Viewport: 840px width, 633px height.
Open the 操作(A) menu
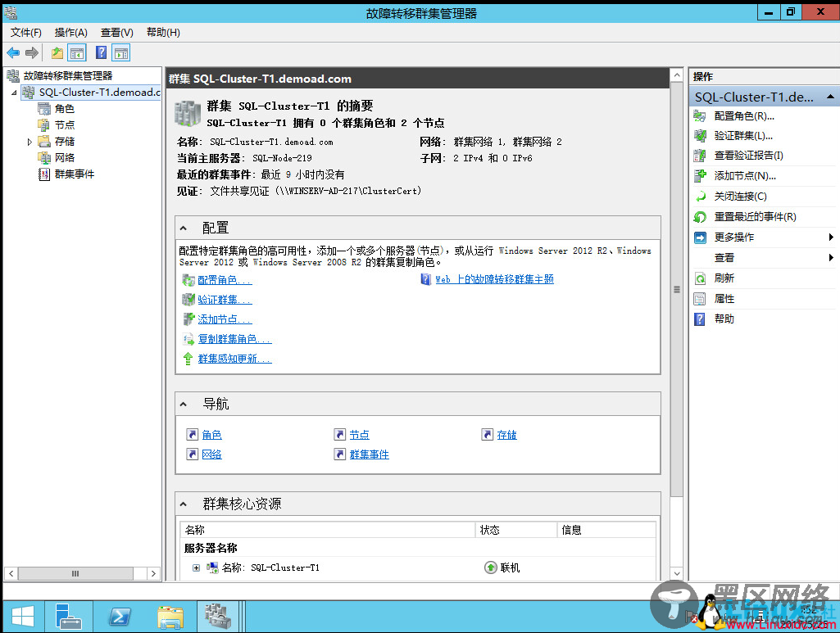click(x=70, y=32)
